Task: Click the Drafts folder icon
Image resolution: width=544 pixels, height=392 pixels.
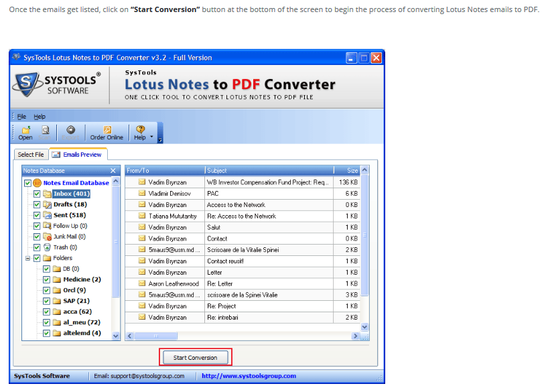Action: click(x=47, y=204)
